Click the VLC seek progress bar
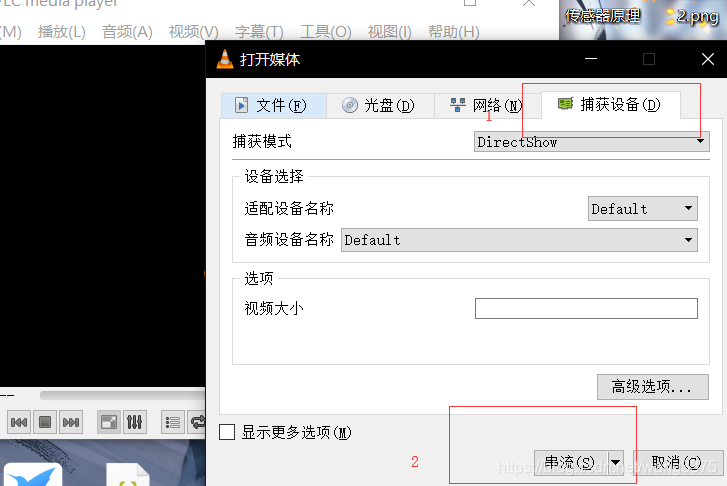Screen dimensions: 727x486 [x=123, y=395]
